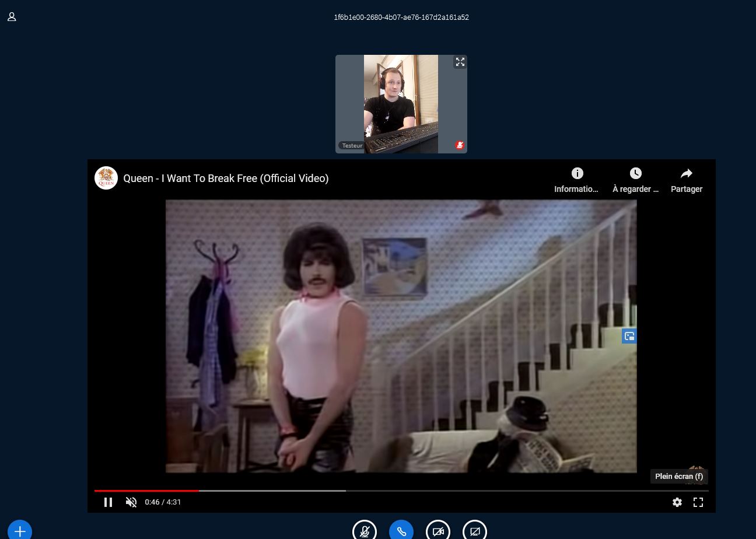Click the music video frame

click(x=401, y=336)
